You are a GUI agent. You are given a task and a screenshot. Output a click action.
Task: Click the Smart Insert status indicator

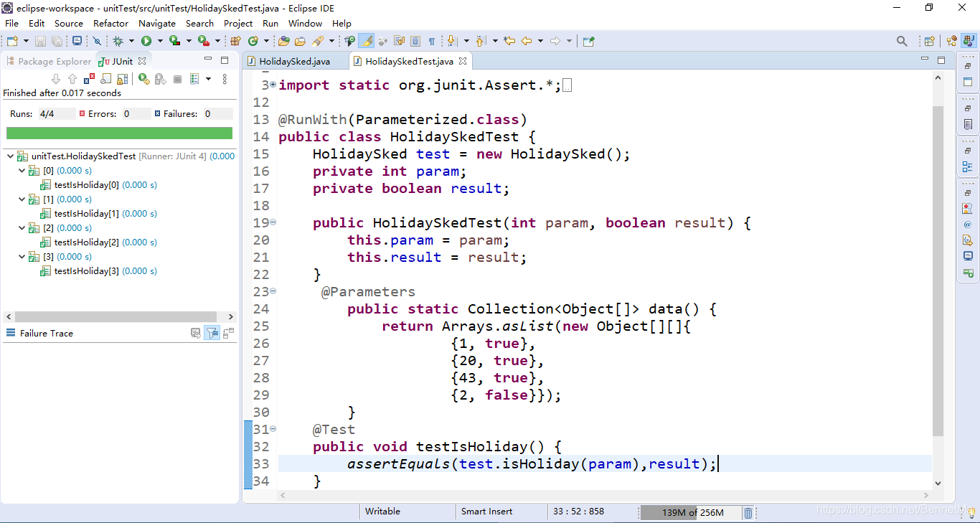point(487,512)
